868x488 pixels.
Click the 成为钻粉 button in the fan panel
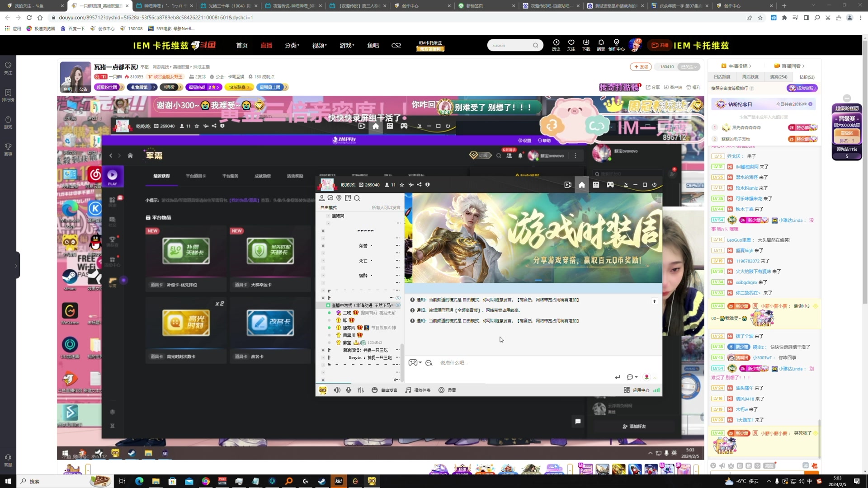point(802,88)
